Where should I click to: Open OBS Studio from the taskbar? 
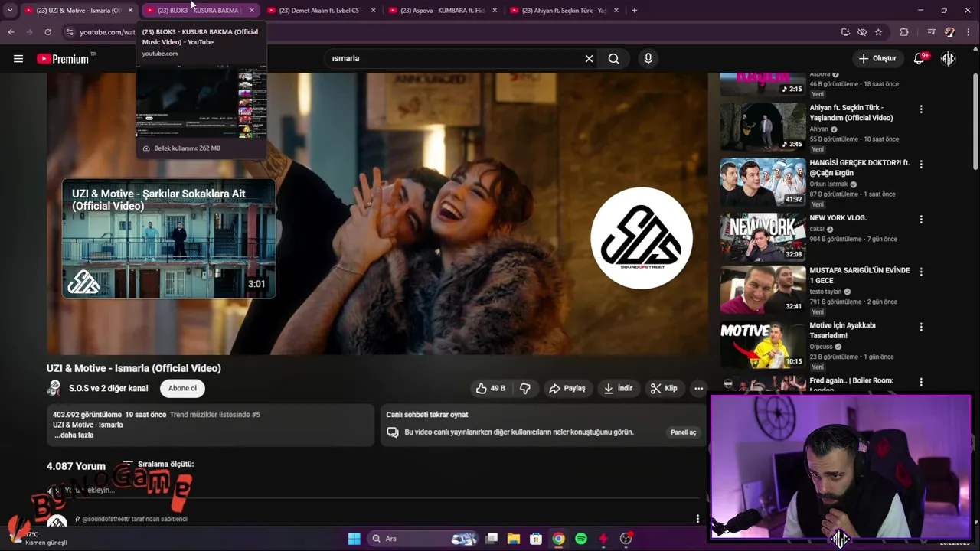(x=626, y=539)
